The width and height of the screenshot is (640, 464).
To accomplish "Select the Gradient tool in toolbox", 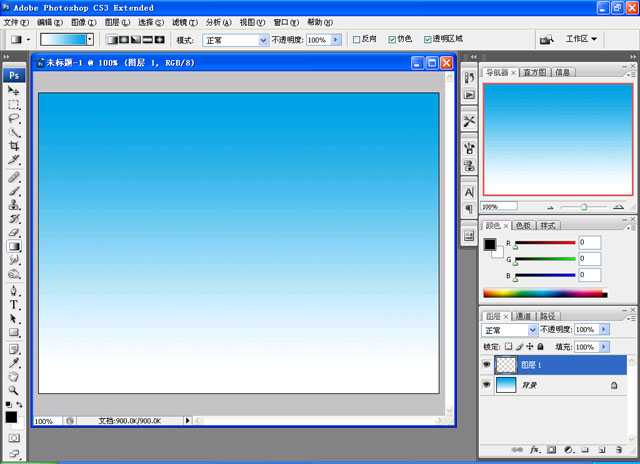I will coord(13,246).
